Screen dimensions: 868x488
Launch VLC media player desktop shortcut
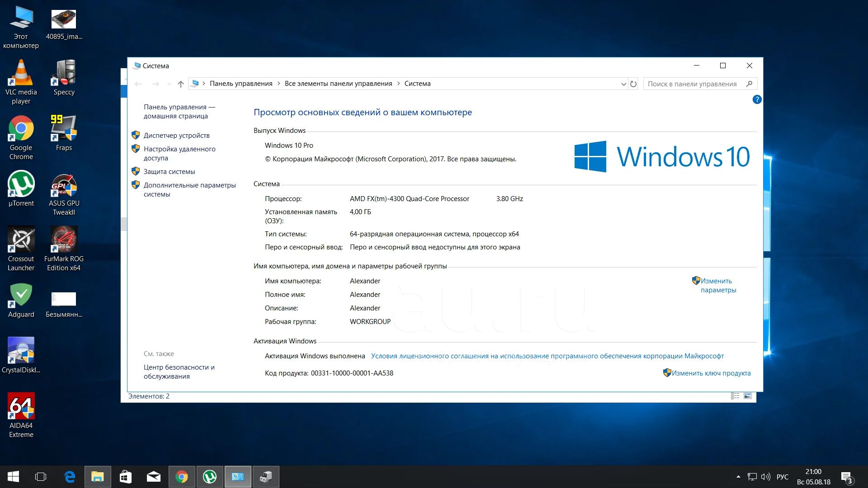click(21, 83)
